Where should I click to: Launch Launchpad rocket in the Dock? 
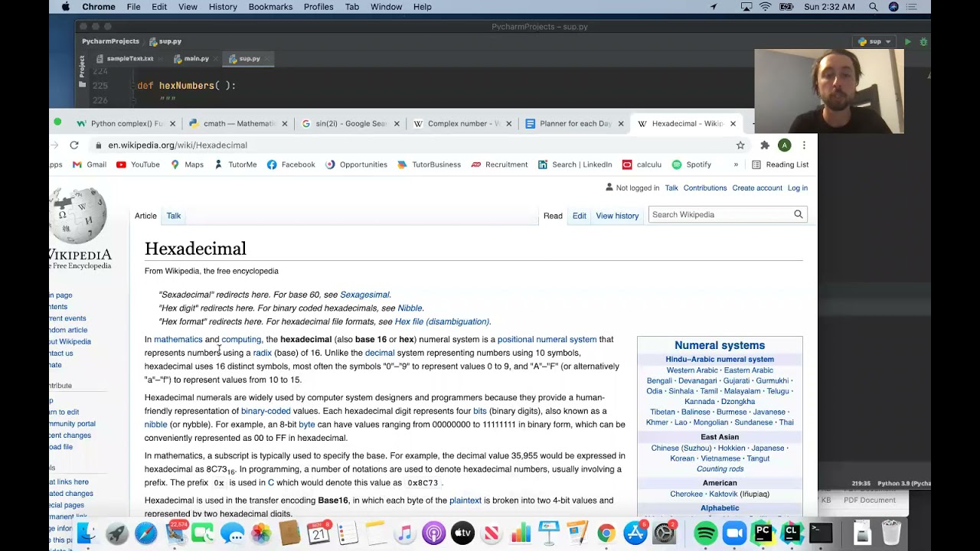117,533
